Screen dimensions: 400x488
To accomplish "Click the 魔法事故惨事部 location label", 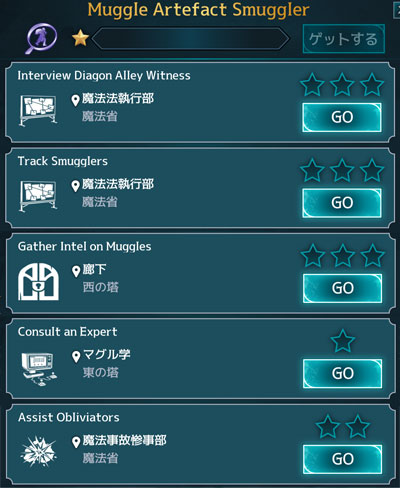I will tap(124, 440).
